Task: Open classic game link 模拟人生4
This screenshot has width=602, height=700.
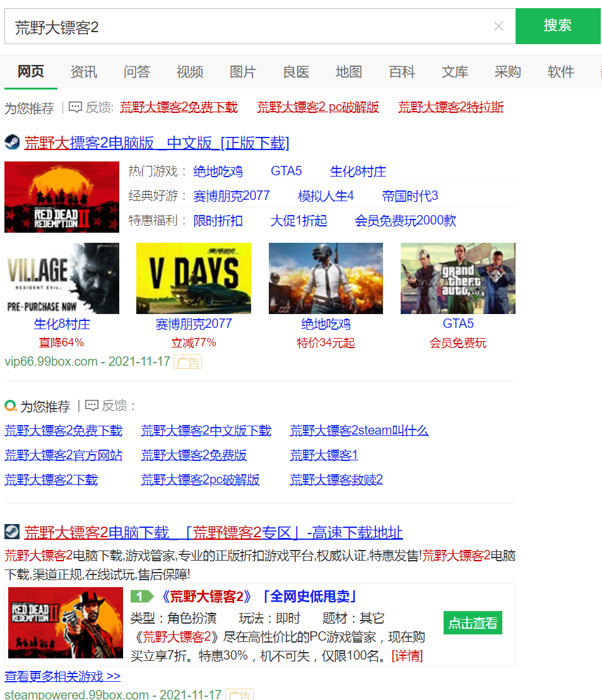Action: (x=326, y=196)
